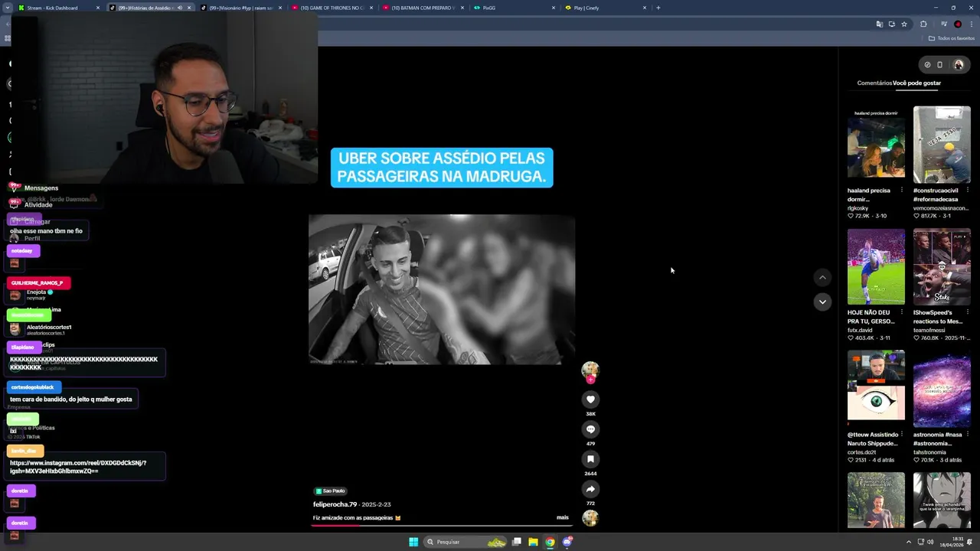Open Atividade in the sidebar
980x551 pixels.
tap(38, 205)
